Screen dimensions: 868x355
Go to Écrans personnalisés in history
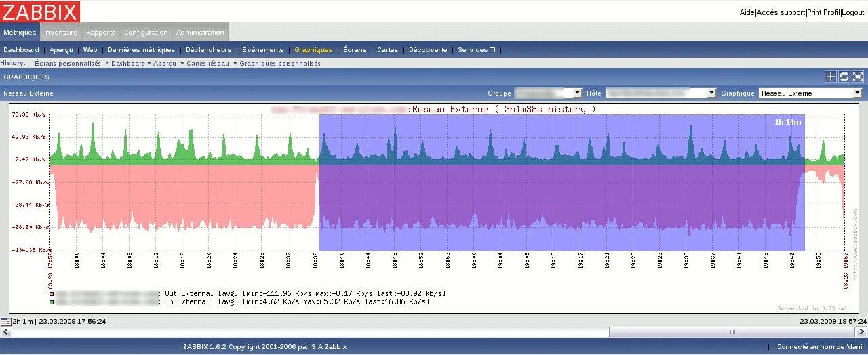pos(68,63)
